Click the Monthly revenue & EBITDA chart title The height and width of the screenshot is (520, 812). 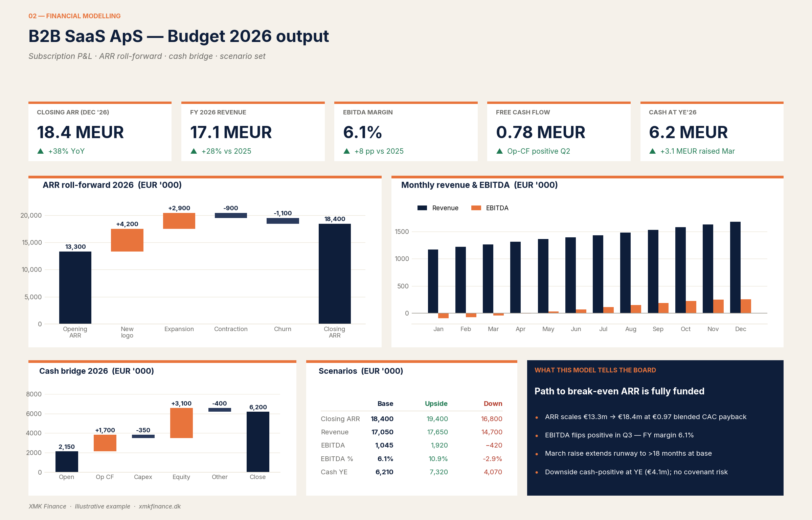pos(479,185)
